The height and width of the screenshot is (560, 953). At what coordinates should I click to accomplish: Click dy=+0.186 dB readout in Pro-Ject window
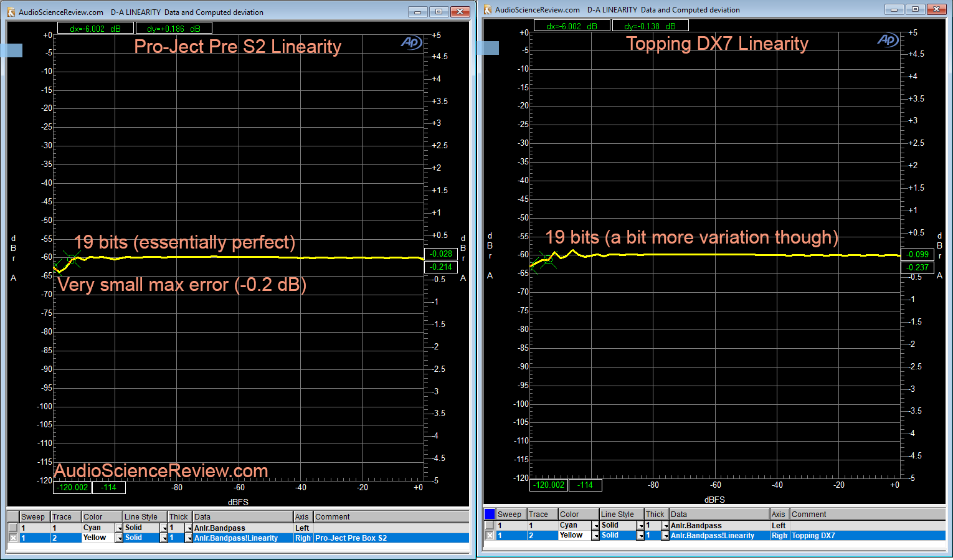tap(174, 29)
